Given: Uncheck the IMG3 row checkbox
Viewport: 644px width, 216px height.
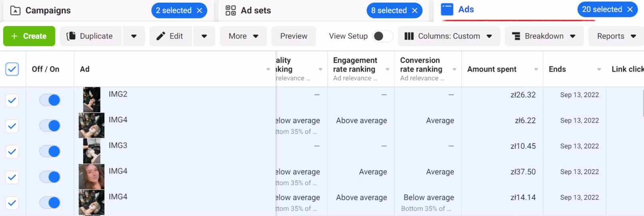Looking at the screenshot, I should 12,151.
